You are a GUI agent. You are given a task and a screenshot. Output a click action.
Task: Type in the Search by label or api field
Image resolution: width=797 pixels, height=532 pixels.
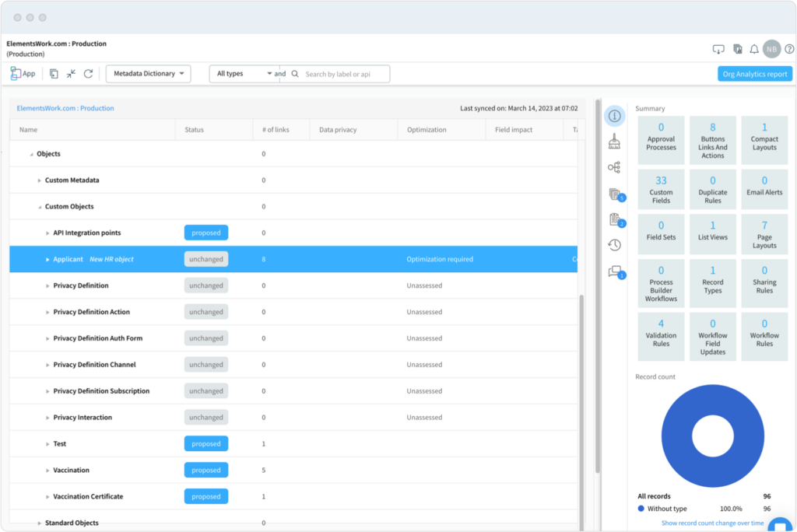click(342, 73)
